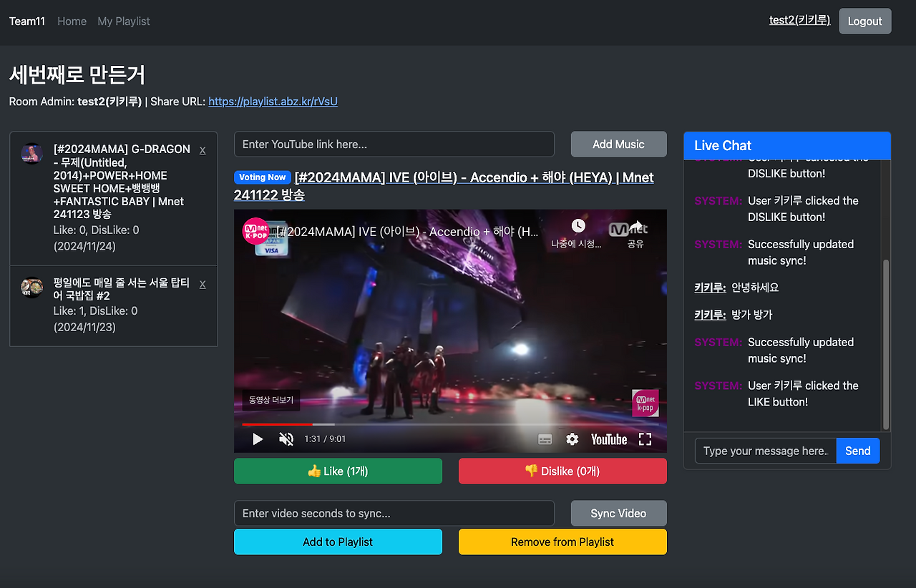916x588 pixels.
Task: Click the green Like button
Action: tap(338, 471)
